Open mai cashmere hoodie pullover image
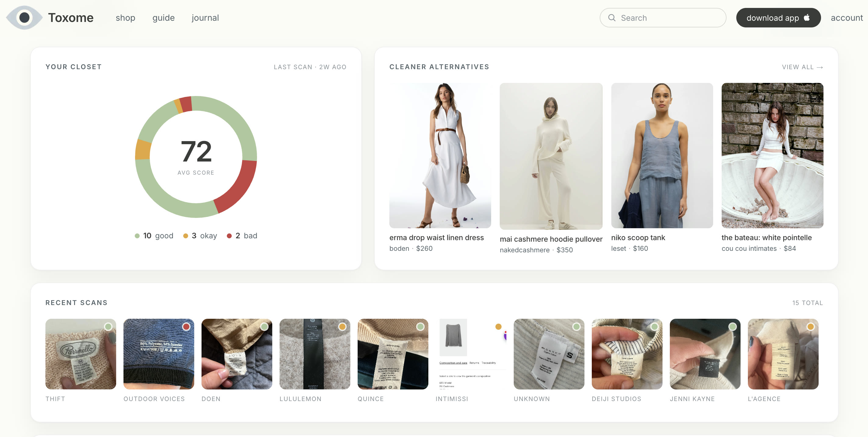This screenshot has width=868, height=437. click(x=551, y=156)
